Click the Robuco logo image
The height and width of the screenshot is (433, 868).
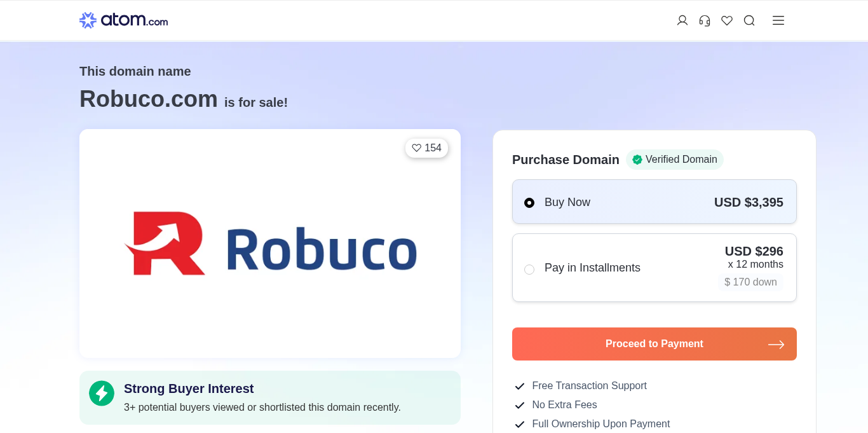270,244
